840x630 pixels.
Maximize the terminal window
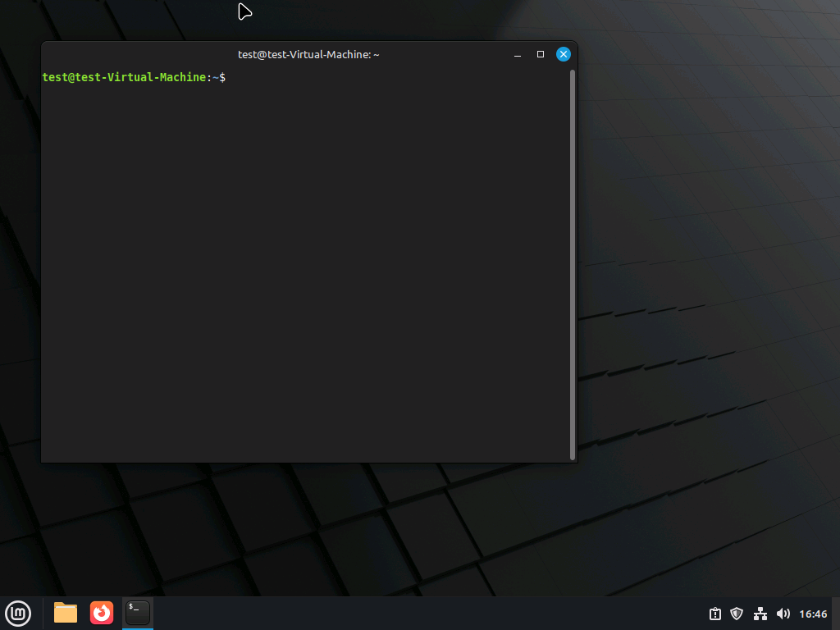pyautogui.click(x=541, y=54)
